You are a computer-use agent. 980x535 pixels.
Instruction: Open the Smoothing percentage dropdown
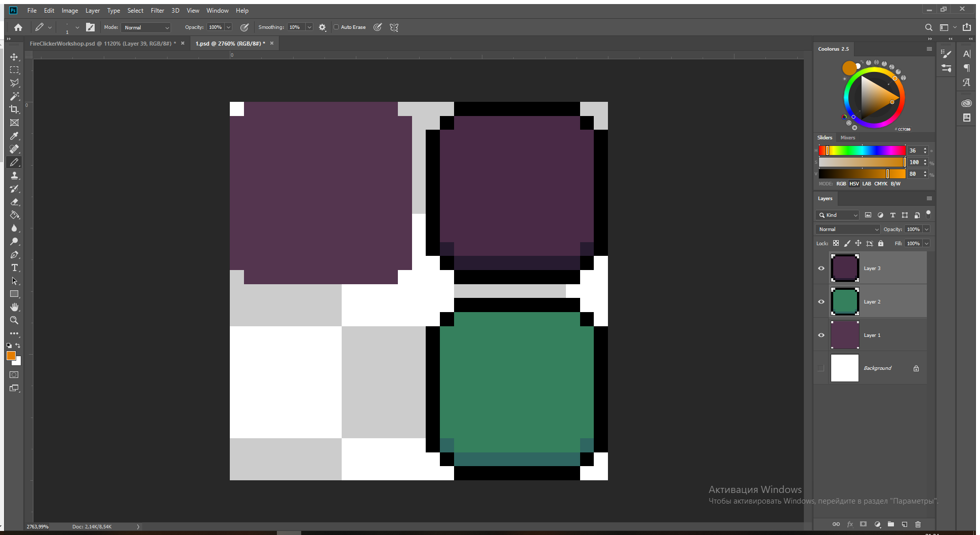point(309,27)
